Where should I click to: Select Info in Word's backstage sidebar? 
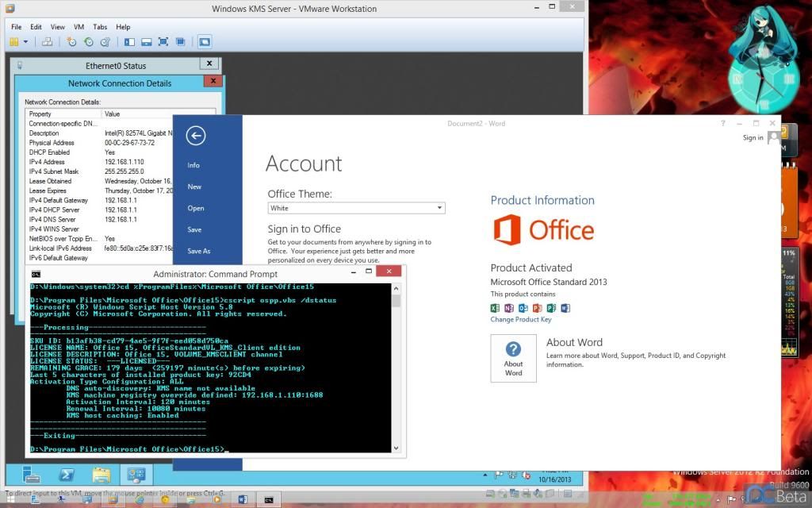tap(193, 165)
